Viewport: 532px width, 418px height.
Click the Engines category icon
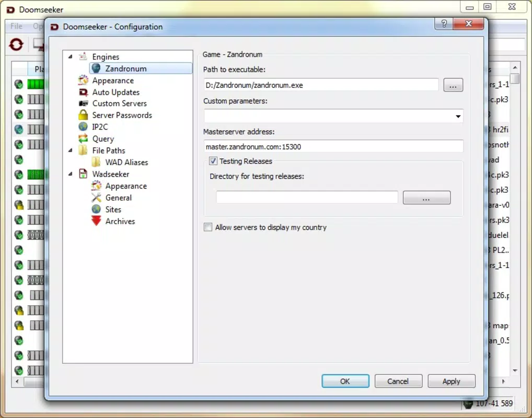click(83, 56)
